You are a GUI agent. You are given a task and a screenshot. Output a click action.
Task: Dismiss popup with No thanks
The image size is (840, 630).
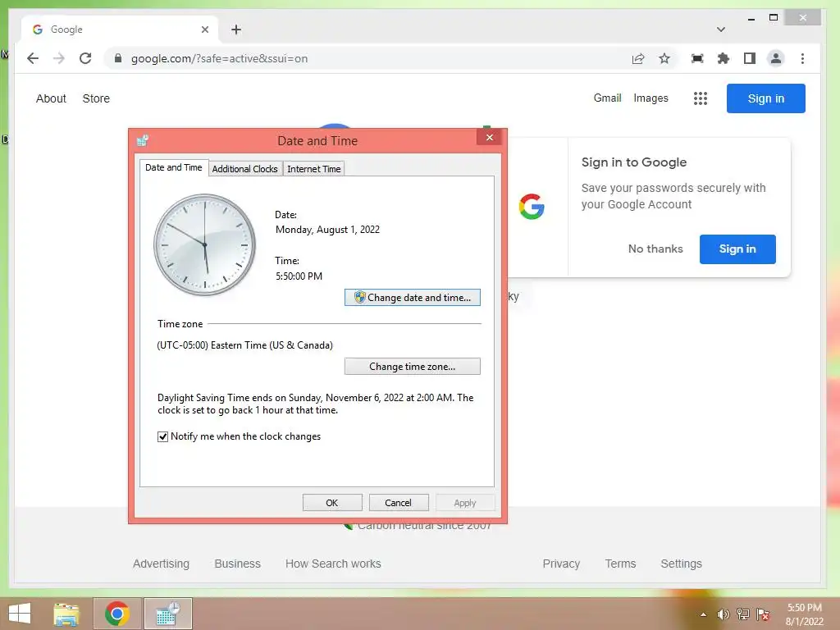[655, 249]
